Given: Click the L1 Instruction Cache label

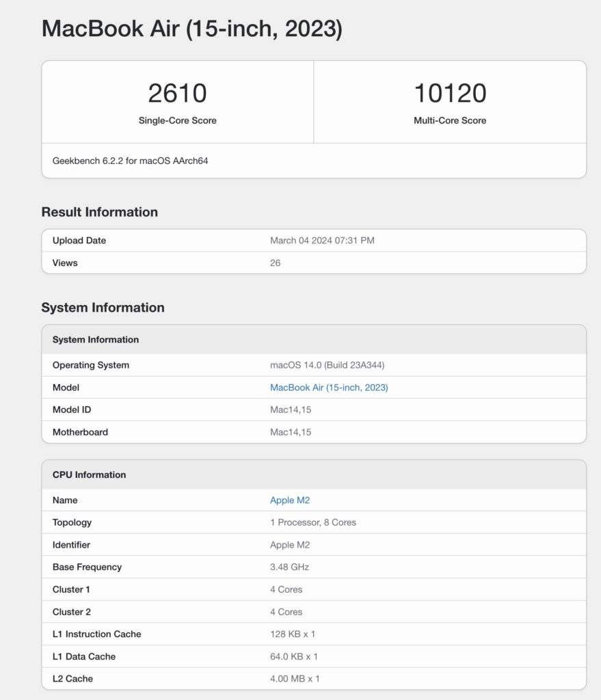Looking at the screenshot, I should tap(96, 634).
